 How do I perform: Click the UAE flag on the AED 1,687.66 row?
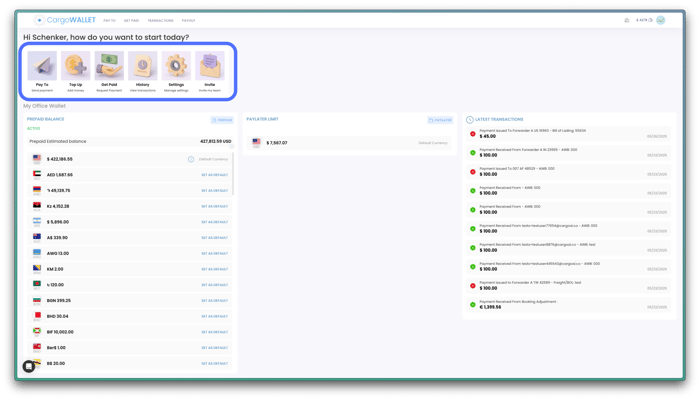coord(37,174)
